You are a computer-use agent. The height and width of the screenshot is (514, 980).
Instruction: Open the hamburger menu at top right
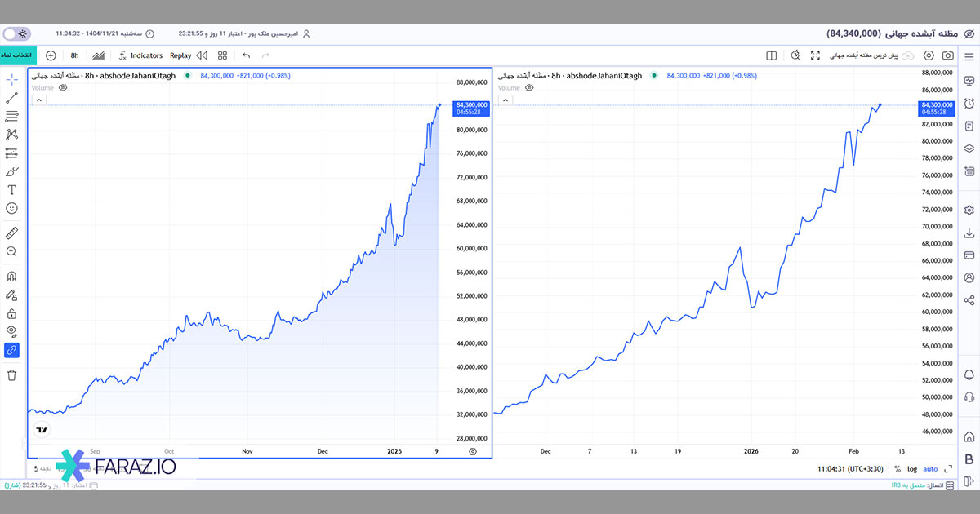(969, 55)
